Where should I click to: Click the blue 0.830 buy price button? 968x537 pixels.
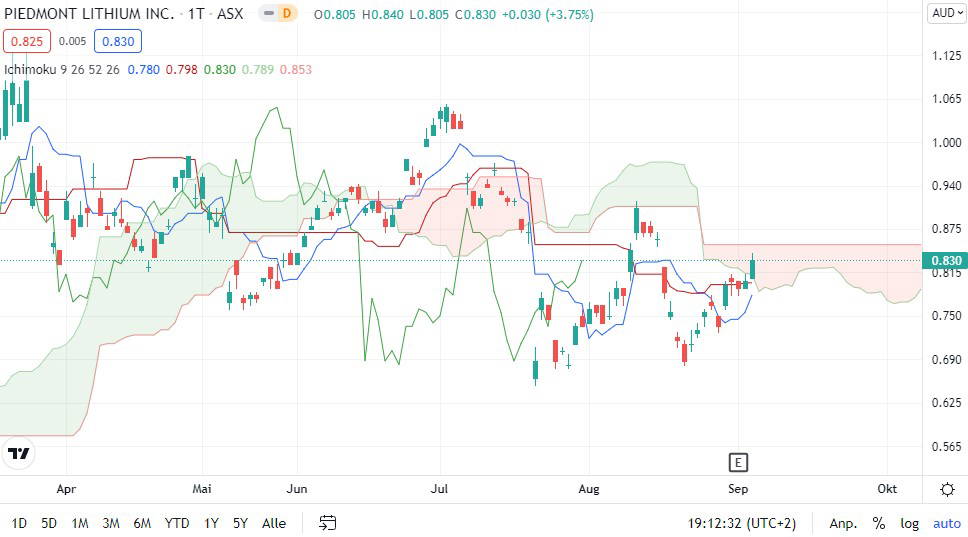coord(118,41)
